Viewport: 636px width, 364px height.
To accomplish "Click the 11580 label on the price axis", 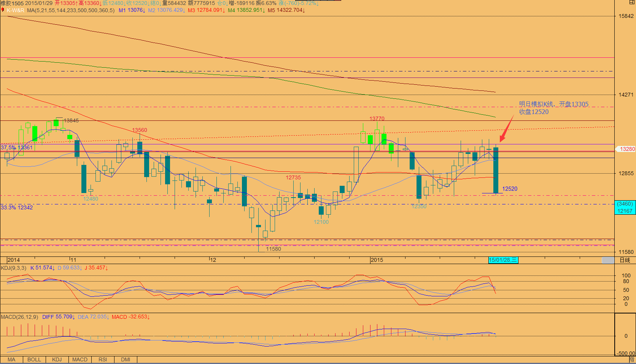I will click(626, 252).
